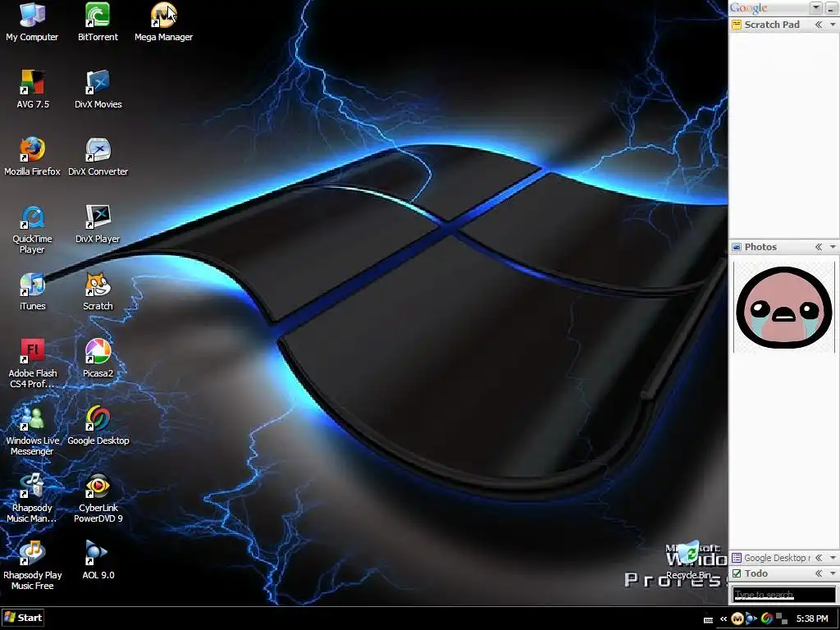The image size is (840, 630).
Task: Click the AOL tray icon
Action: click(751, 619)
